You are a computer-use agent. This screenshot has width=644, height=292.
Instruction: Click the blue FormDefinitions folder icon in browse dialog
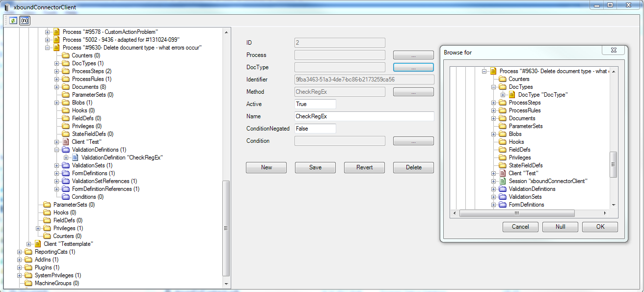[503, 205]
